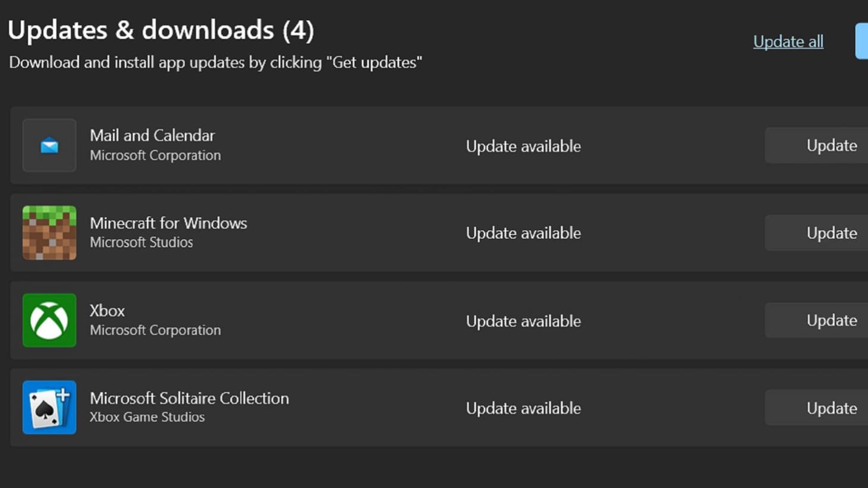Update Microsoft Solitaire Collection
868x488 pixels.
click(831, 408)
